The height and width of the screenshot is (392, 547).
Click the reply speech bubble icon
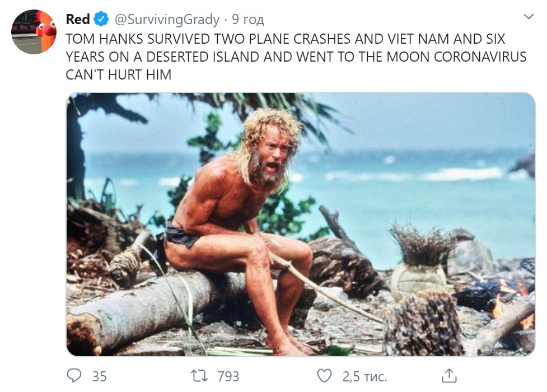[74, 376]
